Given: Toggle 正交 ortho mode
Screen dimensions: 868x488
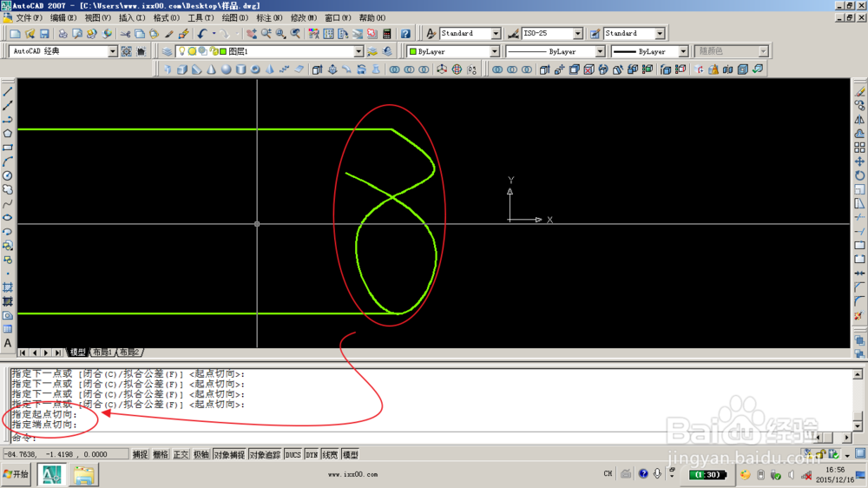Looking at the screenshot, I should (x=181, y=455).
